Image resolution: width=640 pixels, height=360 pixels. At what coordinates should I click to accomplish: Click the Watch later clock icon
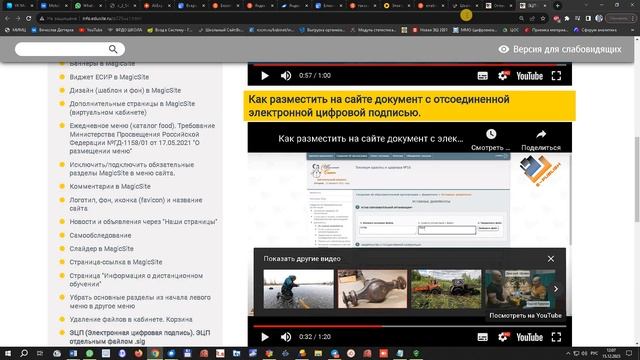tap(491, 134)
